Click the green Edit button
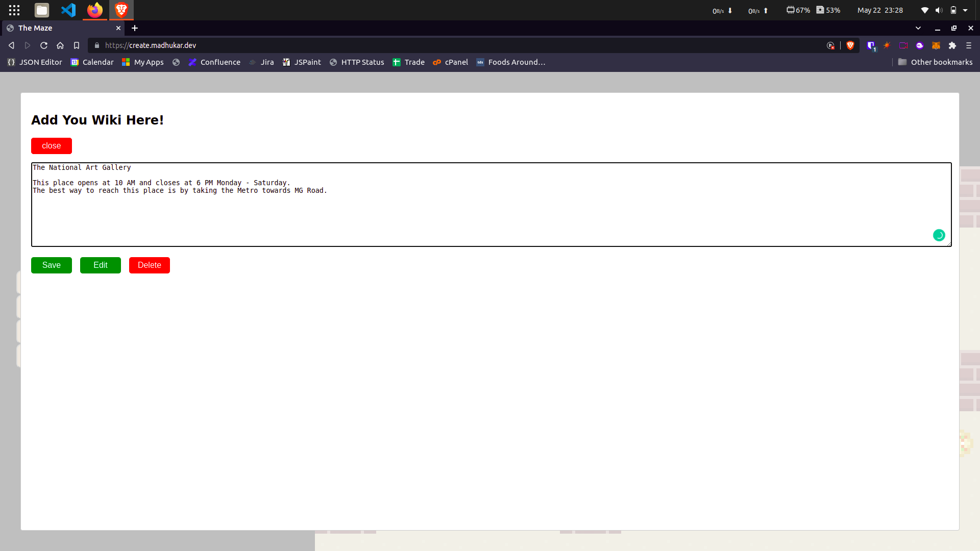Image resolution: width=980 pixels, height=551 pixels. pyautogui.click(x=100, y=265)
